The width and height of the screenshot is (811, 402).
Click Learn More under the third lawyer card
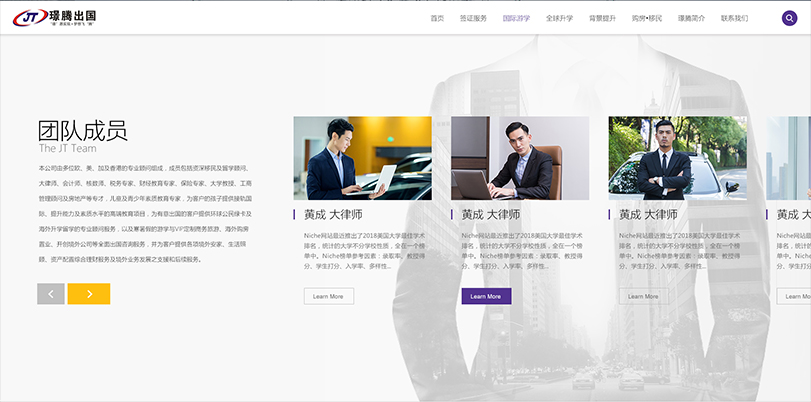(x=643, y=296)
